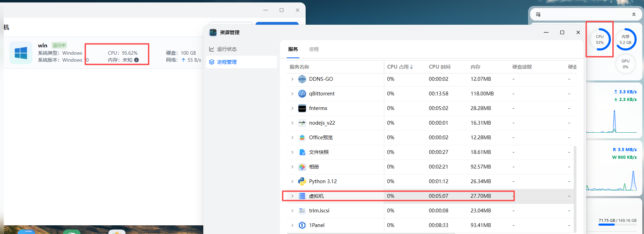The height and width of the screenshot is (234, 644).
Task: Click the 内存 5.2 GB gauge widget
Action: [626, 39]
